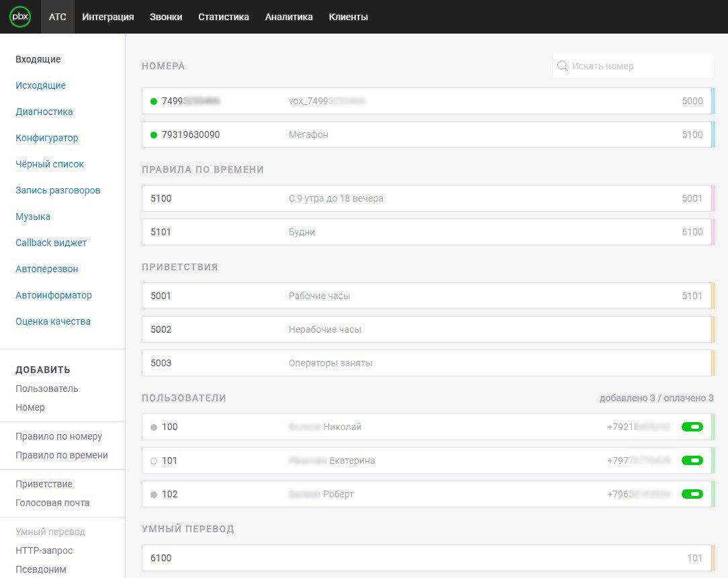Add Голосовая почта
This screenshot has width=728, height=578.
pyautogui.click(x=52, y=503)
